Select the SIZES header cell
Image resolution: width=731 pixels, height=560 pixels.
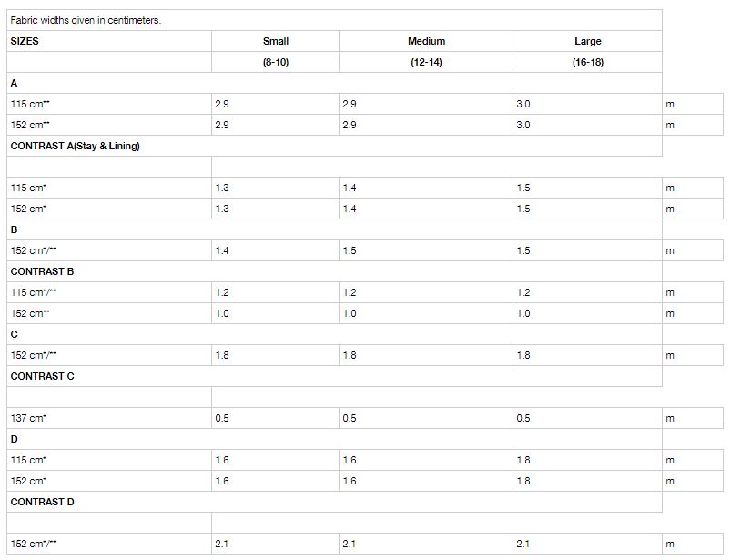[25, 41]
